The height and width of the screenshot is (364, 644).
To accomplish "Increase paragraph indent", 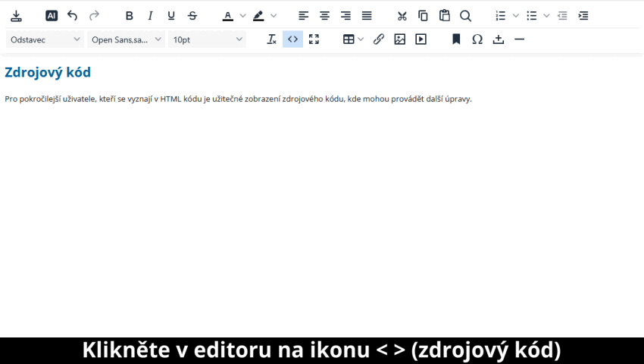I will (583, 16).
